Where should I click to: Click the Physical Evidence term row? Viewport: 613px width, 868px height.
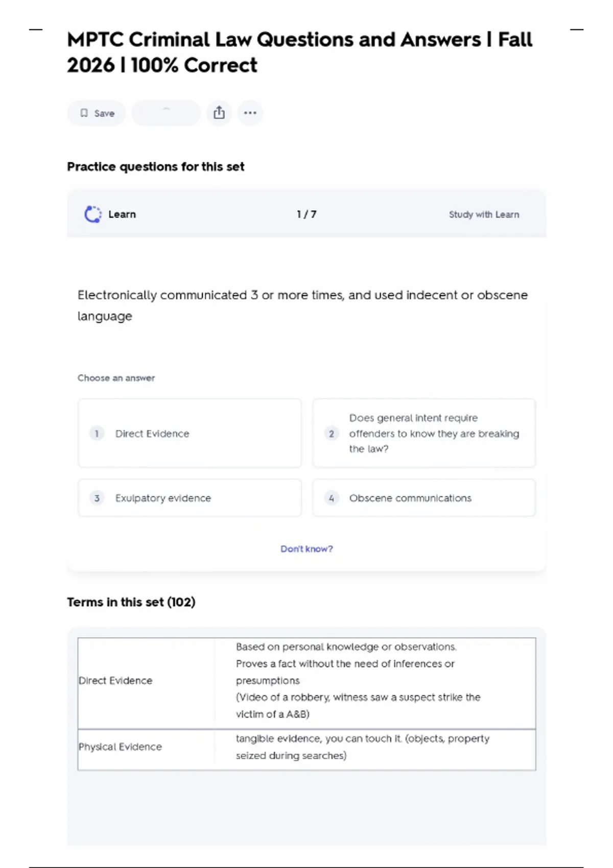tap(306, 747)
